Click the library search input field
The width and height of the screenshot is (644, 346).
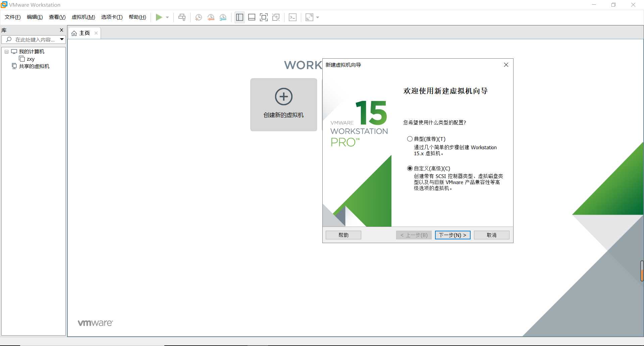[x=34, y=40]
